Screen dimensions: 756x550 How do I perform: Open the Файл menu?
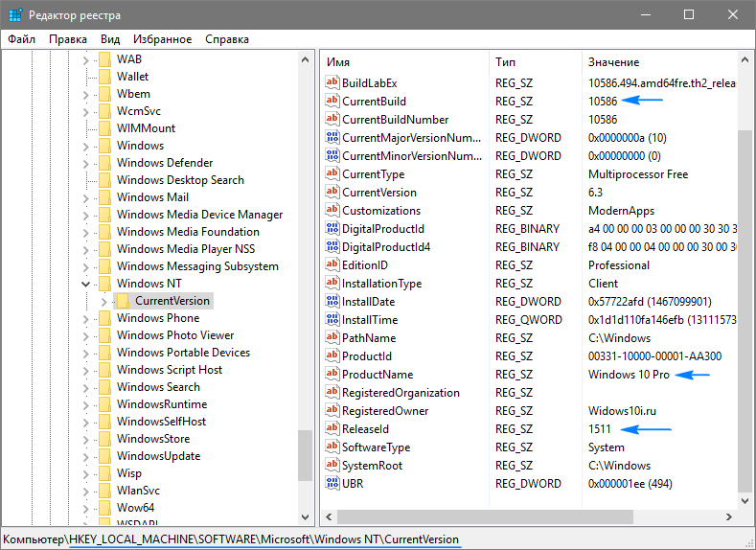tap(21, 39)
